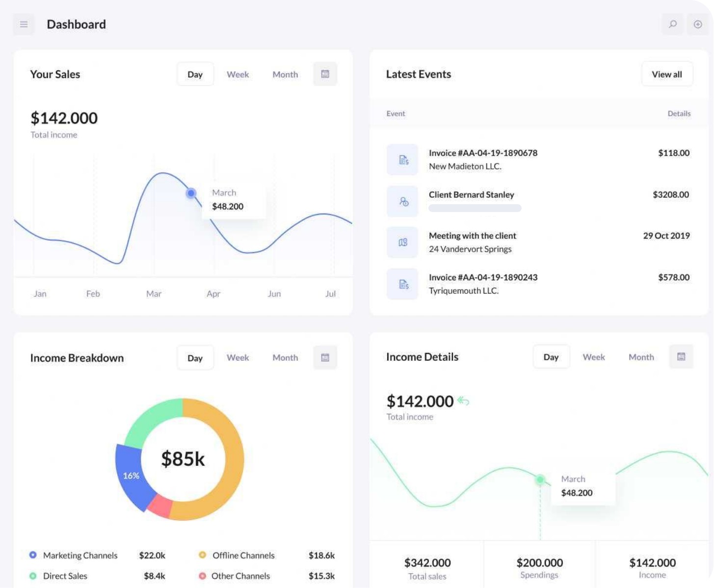Switch Your Sales to Week view

pos(238,74)
